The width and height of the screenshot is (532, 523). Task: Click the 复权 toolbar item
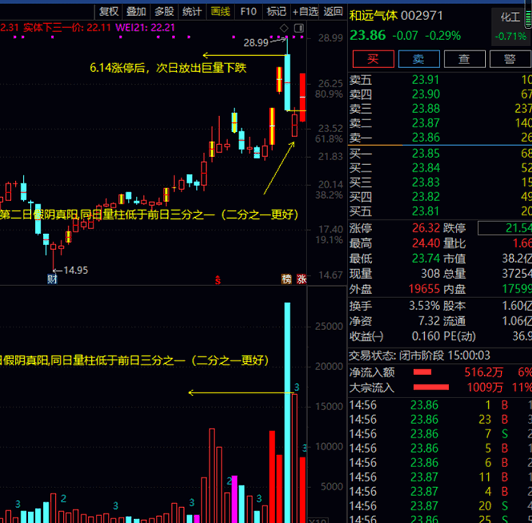pos(109,12)
